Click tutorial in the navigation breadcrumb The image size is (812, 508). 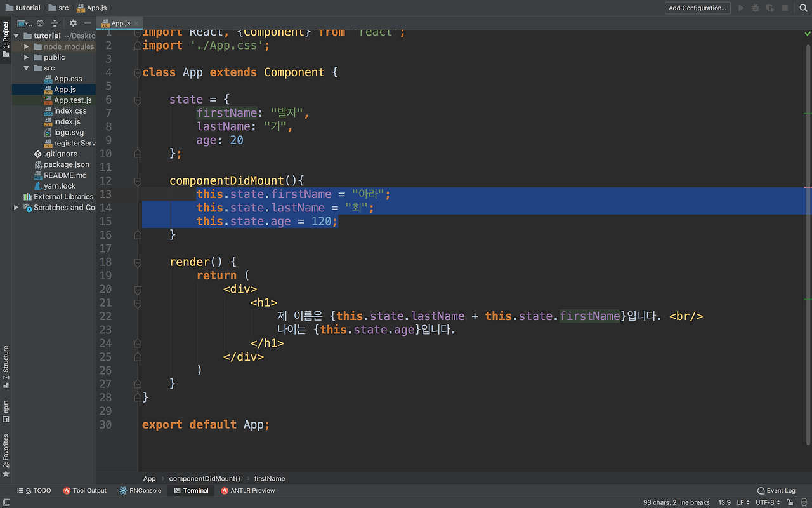point(22,8)
